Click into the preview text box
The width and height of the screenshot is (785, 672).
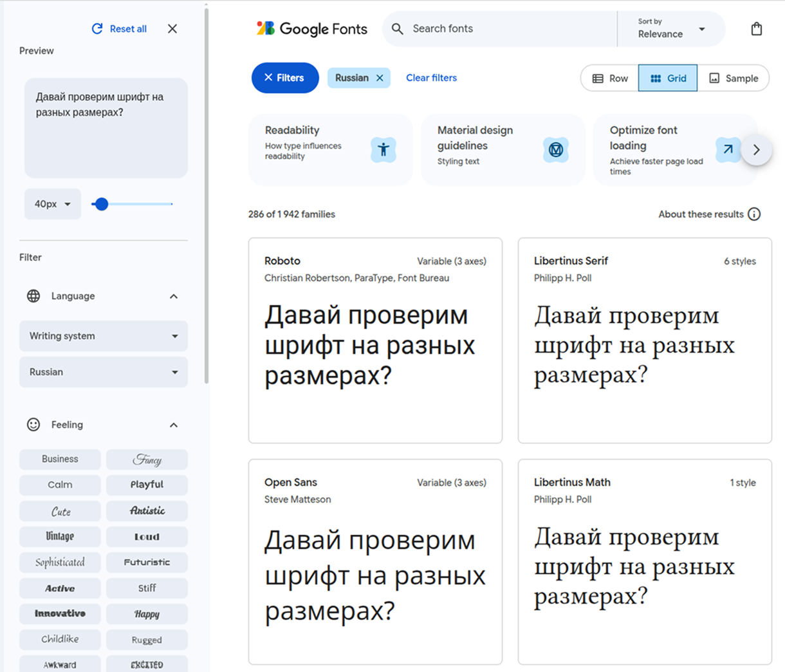tap(106, 128)
